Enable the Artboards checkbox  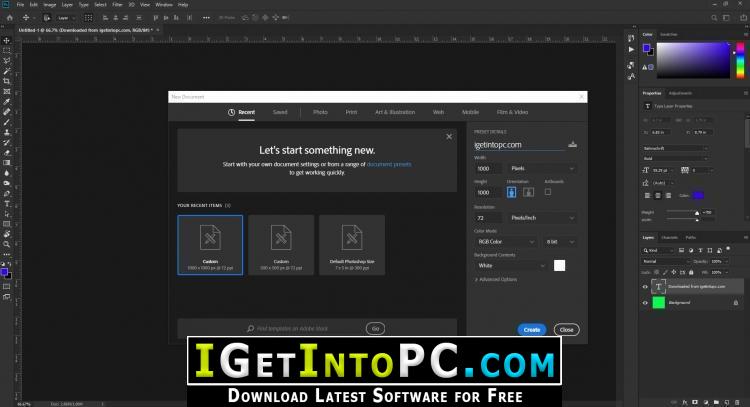point(548,192)
